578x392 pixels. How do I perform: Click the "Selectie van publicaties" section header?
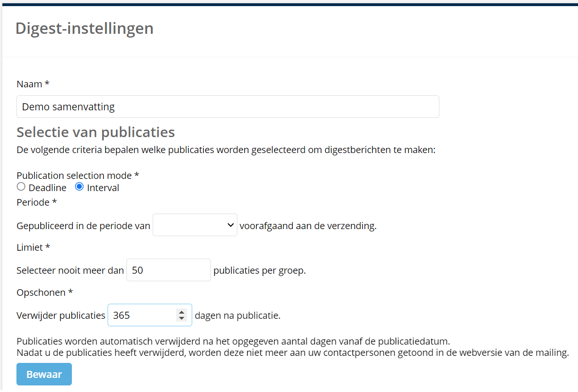click(x=95, y=132)
